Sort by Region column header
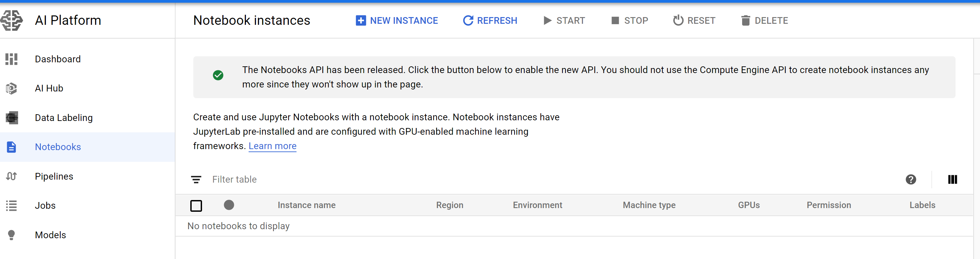Image resolution: width=980 pixels, height=259 pixels. 450,205
